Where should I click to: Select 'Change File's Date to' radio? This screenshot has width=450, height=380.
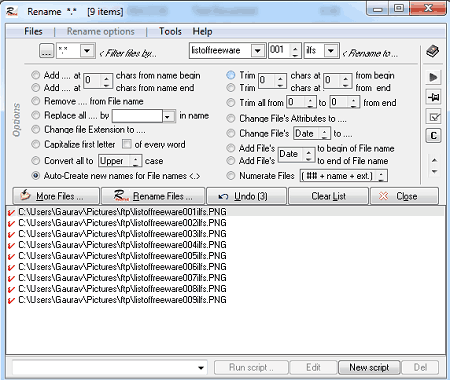pyautogui.click(x=231, y=133)
